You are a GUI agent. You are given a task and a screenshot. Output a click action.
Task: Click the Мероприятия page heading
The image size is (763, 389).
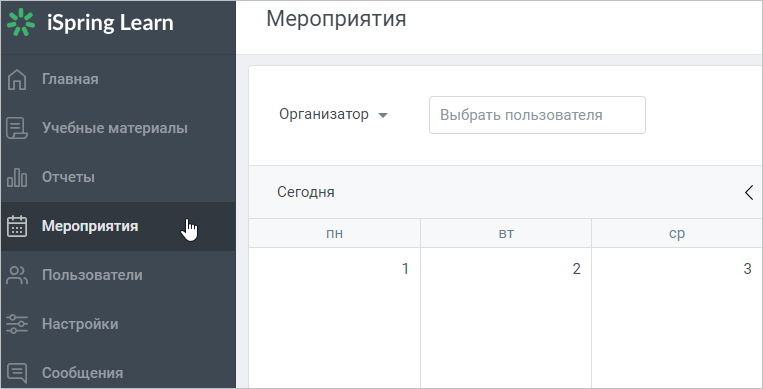tap(336, 19)
